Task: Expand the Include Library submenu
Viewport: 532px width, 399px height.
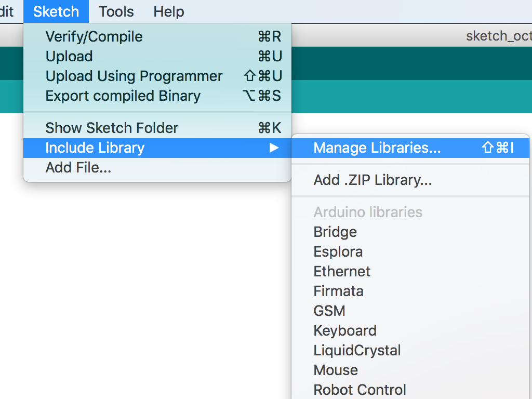Action: [157, 148]
